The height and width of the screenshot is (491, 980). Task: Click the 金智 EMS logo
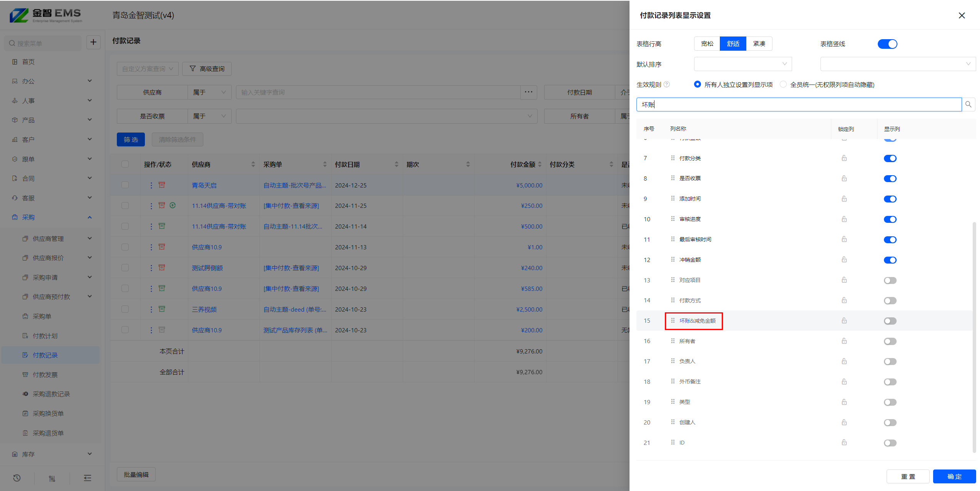(46, 15)
